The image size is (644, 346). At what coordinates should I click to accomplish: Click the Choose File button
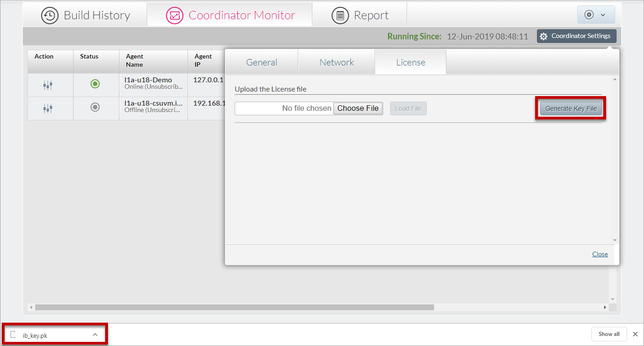click(358, 108)
